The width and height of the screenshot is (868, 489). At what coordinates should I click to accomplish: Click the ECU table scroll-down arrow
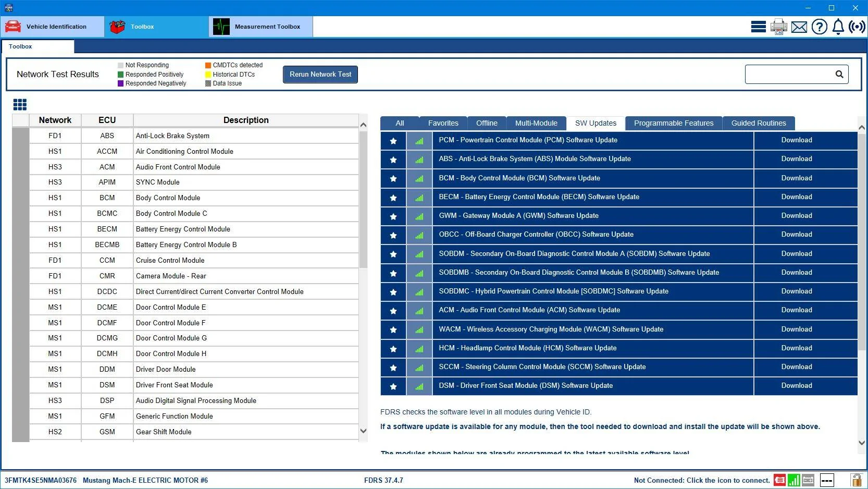[363, 431]
